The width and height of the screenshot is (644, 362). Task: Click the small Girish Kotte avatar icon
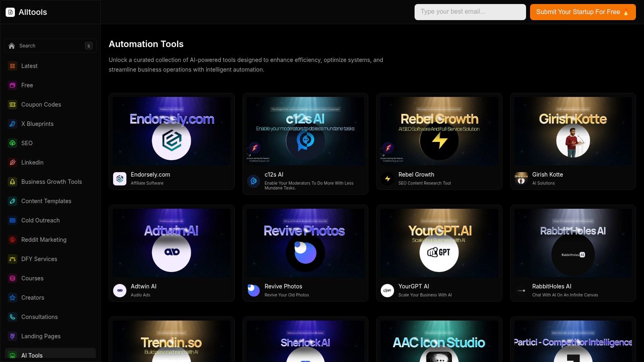click(521, 179)
